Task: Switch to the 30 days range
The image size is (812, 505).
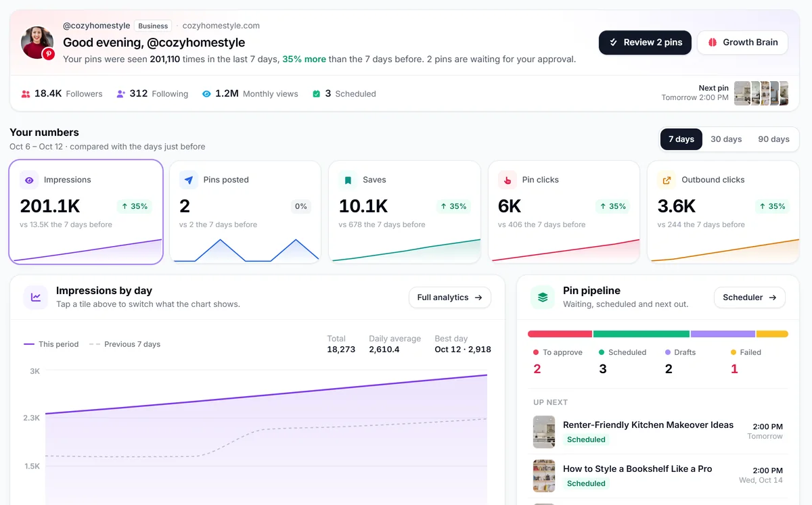Action: [x=726, y=139]
